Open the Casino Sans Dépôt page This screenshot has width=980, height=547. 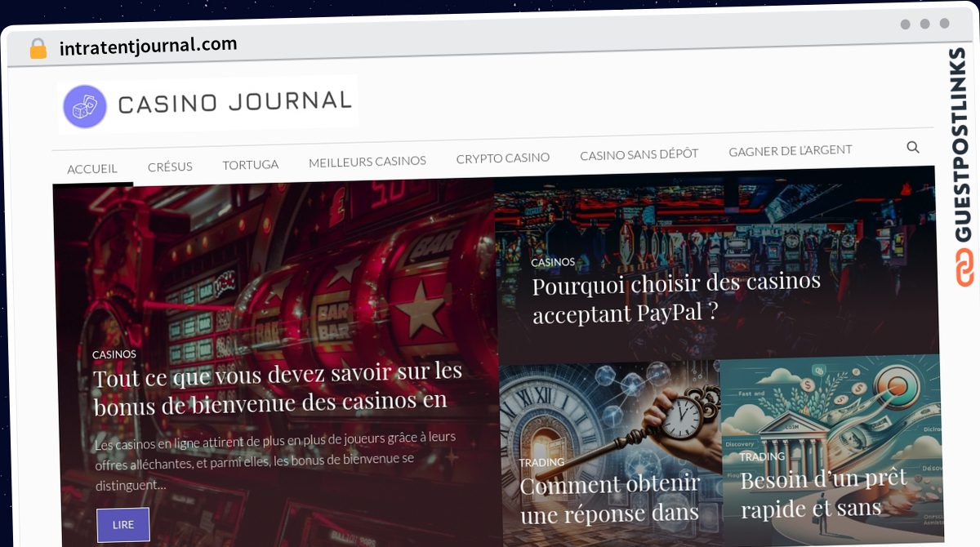click(639, 154)
